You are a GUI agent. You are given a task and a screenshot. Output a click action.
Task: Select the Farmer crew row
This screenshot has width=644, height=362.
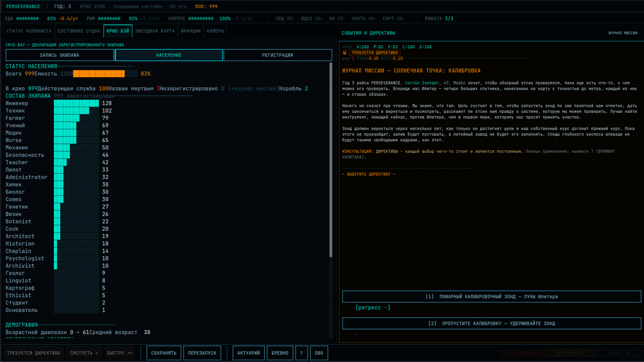(x=58, y=118)
